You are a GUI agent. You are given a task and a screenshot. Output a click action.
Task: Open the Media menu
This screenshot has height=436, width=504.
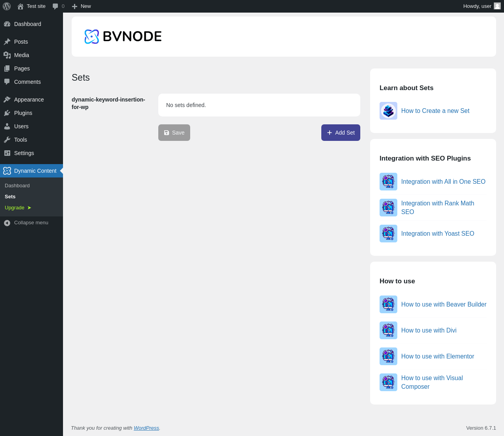click(x=31, y=55)
